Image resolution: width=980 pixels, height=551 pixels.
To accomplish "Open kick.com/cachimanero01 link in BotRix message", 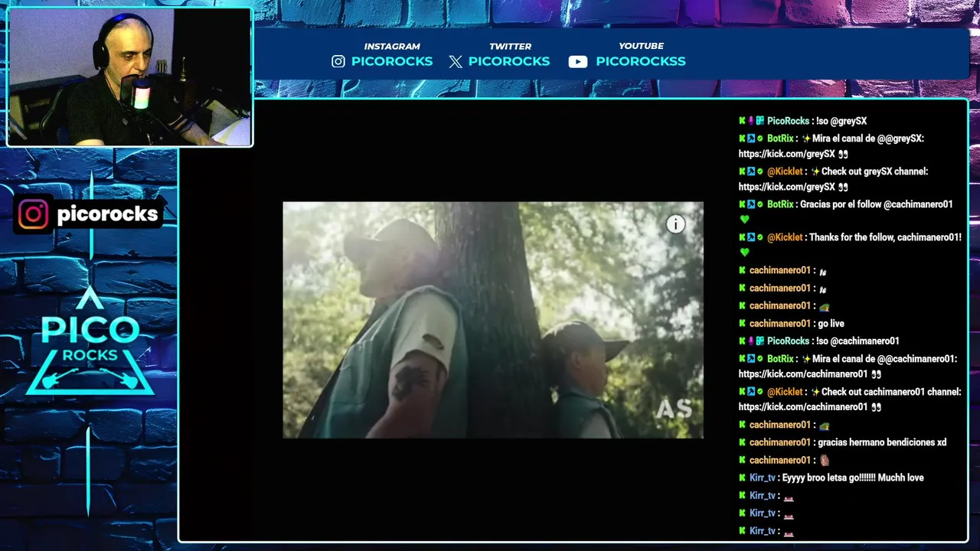I will coord(803,374).
